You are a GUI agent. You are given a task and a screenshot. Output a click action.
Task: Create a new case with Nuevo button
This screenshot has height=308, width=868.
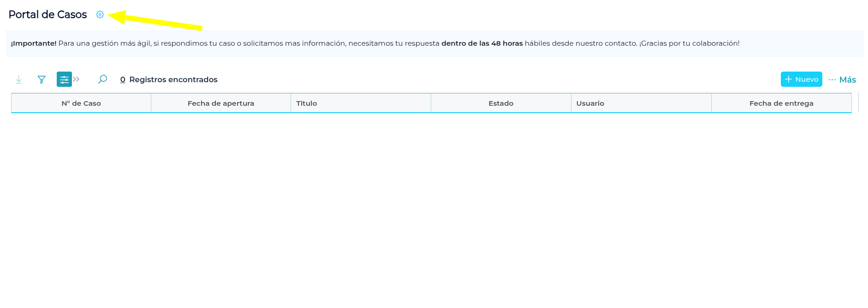(x=801, y=79)
